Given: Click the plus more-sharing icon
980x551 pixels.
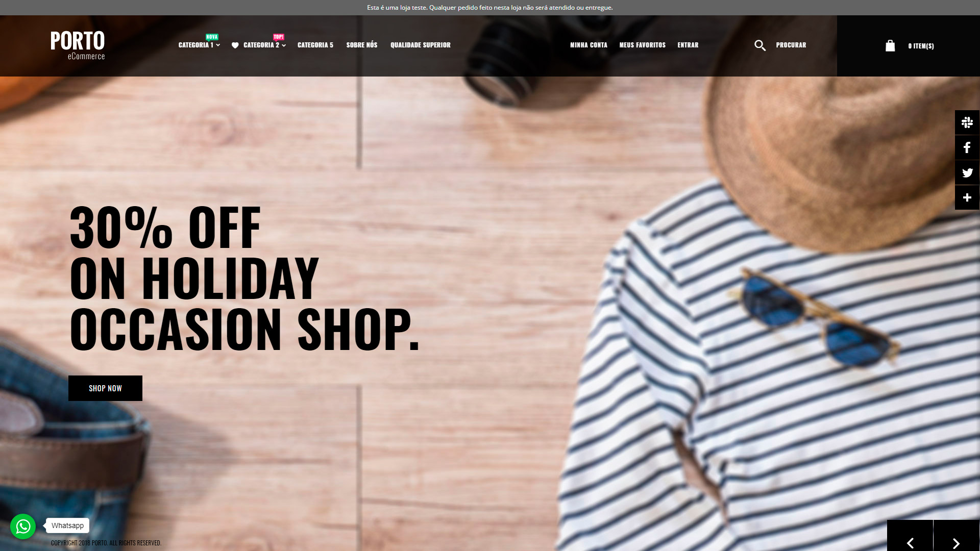Looking at the screenshot, I should [967, 197].
